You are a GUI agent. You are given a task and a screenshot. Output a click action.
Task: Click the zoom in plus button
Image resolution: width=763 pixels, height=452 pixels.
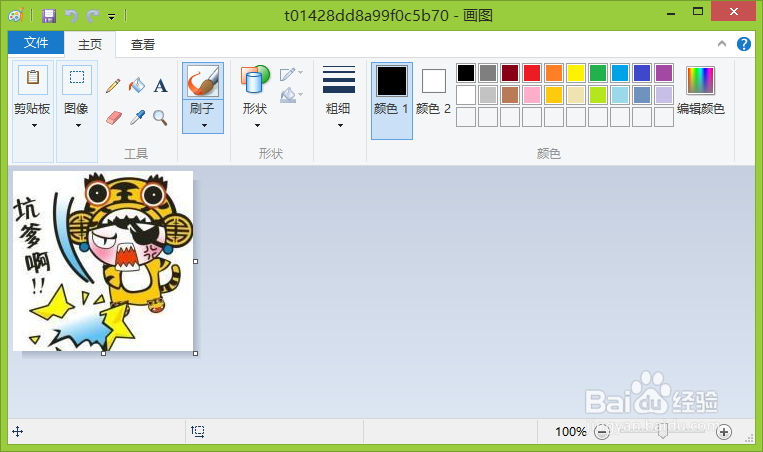click(724, 432)
